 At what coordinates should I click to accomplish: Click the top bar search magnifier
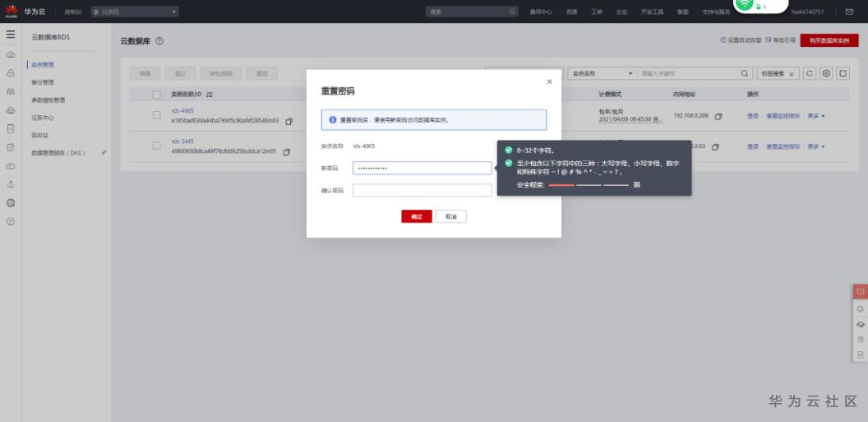(x=512, y=11)
